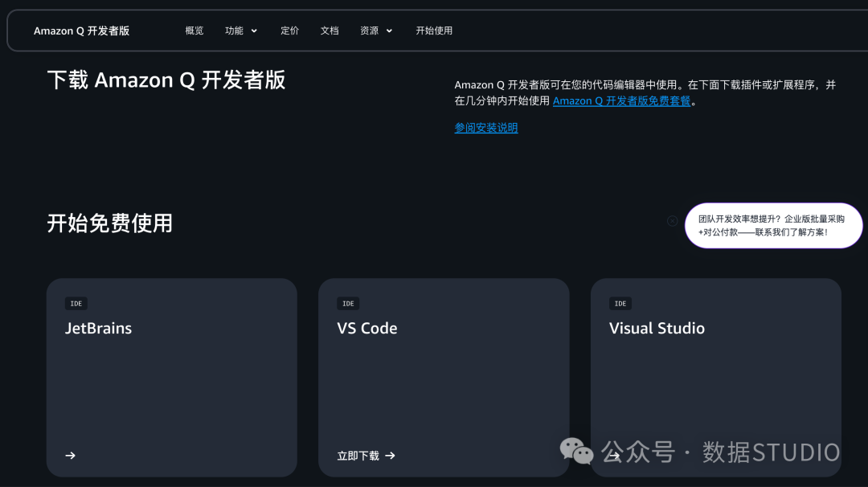
Task: Open the 文档 navigation item
Action: point(330,31)
